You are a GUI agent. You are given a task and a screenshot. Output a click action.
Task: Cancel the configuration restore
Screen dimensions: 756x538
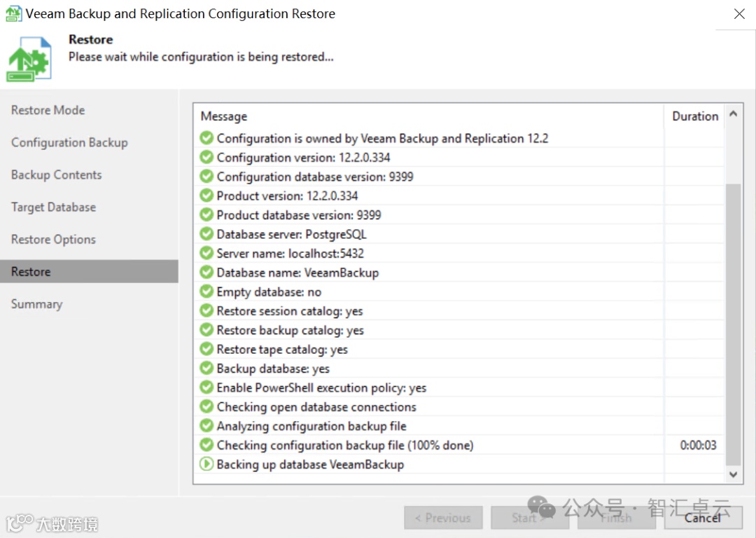coord(703,518)
